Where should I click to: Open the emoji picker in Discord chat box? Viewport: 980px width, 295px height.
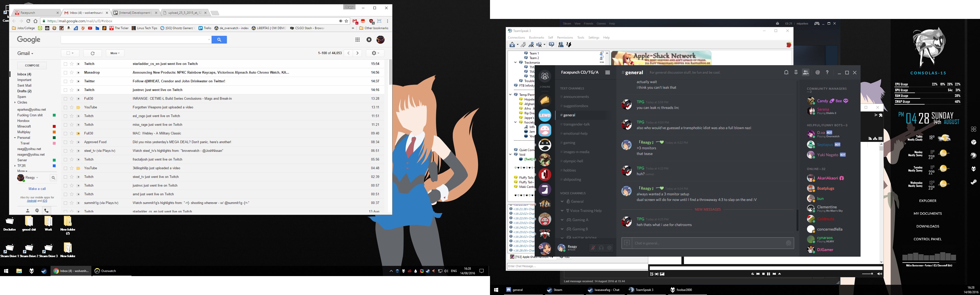point(788,243)
